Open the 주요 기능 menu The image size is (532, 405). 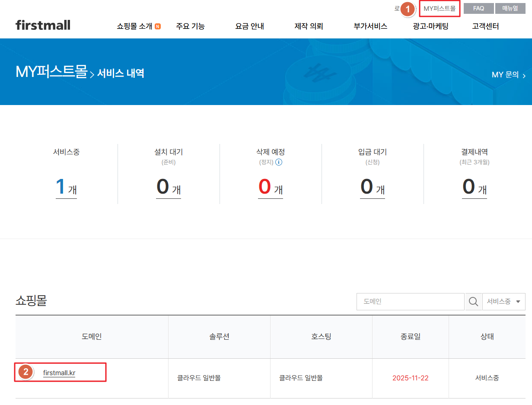pos(190,26)
